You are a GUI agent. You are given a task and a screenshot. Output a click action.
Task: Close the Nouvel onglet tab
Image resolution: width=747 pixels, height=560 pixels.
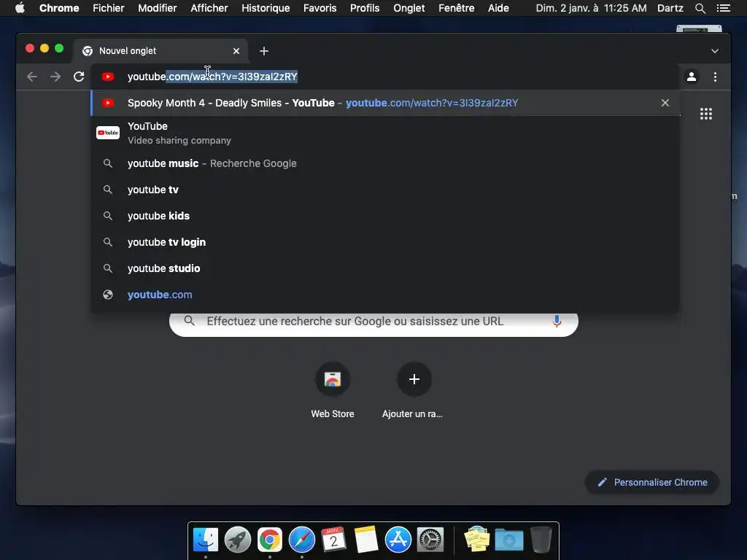pos(236,51)
